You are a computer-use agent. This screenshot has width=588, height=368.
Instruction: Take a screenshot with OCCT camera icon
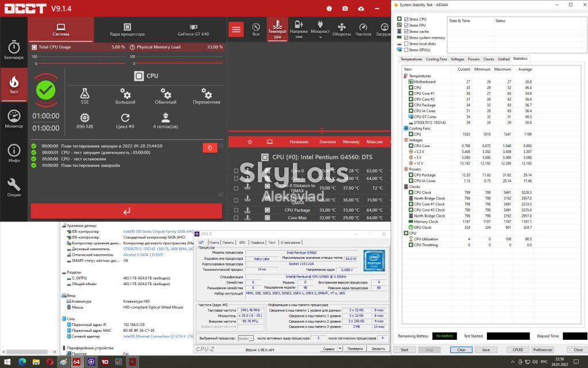[x=345, y=9]
